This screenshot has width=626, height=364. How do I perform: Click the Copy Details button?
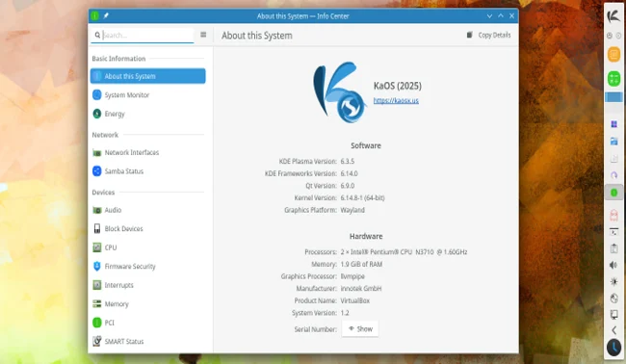[488, 35]
